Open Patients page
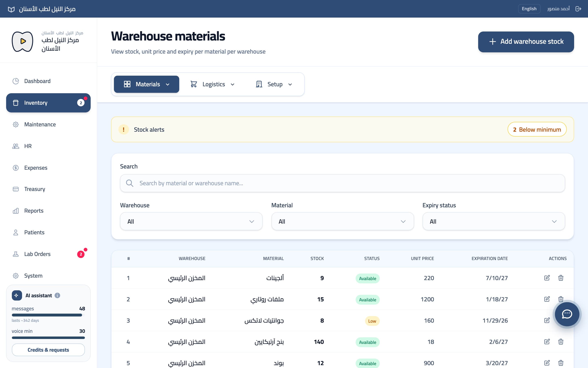The height and width of the screenshot is (368, 588). pos(48,232)
